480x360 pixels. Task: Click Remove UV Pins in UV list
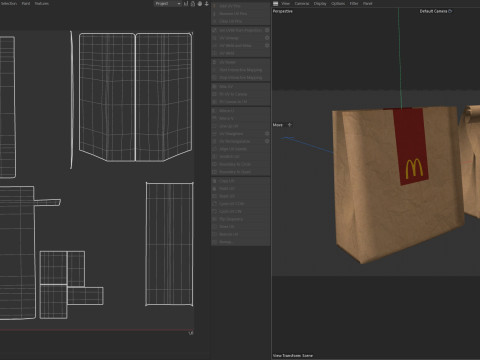point(241,14)
